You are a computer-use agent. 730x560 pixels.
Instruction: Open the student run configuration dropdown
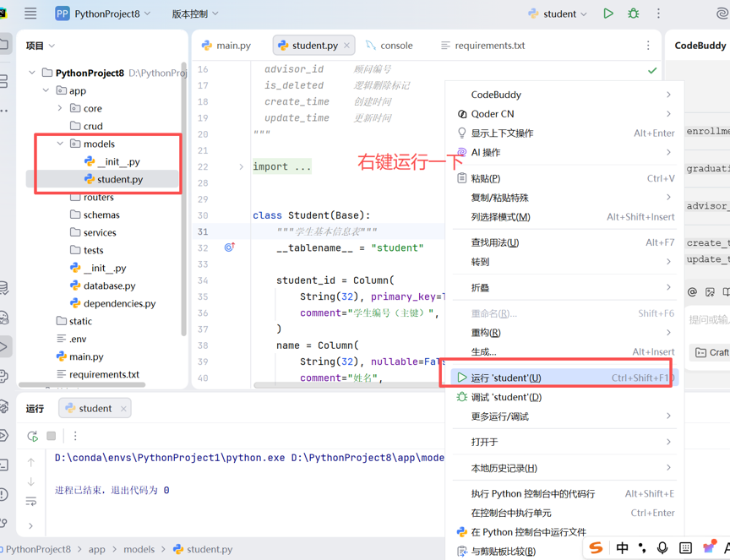click(x=558, y=14)
